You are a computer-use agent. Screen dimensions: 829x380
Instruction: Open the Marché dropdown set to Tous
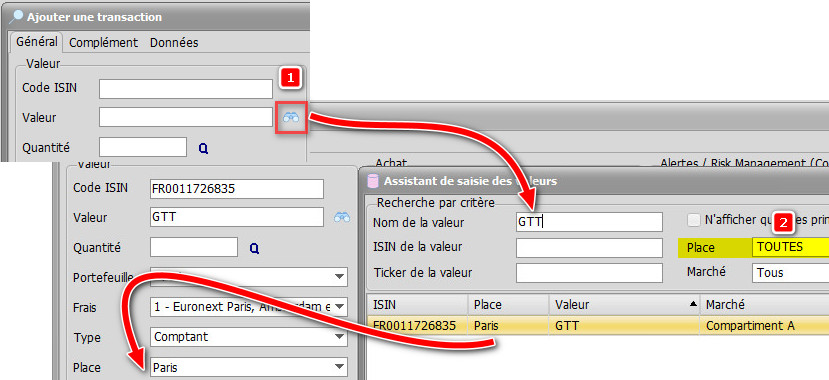790,273
